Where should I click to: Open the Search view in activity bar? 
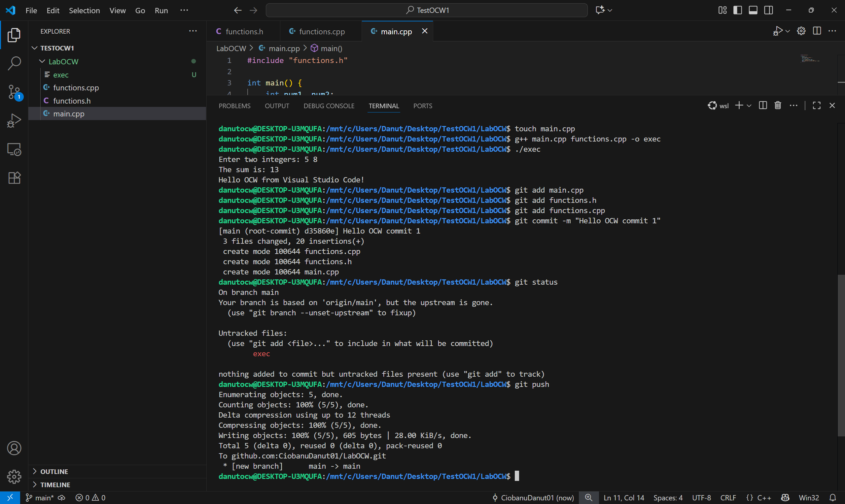(x=14, y=63)
